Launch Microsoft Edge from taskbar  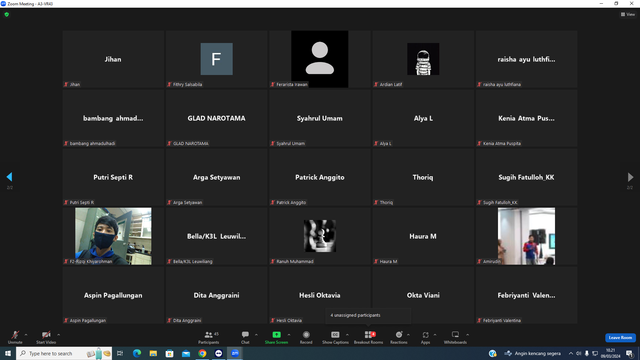(x=137, y=353)
